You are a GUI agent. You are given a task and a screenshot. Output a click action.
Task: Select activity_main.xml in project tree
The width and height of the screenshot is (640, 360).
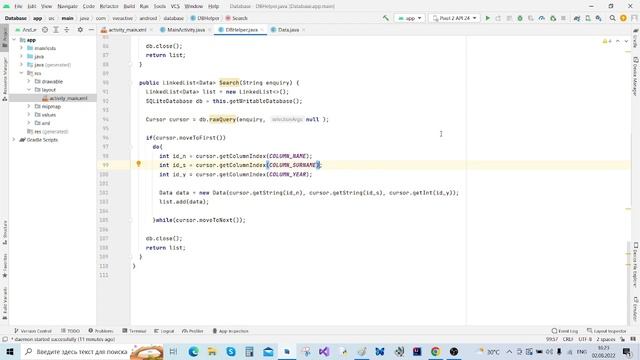click(65, 98)
